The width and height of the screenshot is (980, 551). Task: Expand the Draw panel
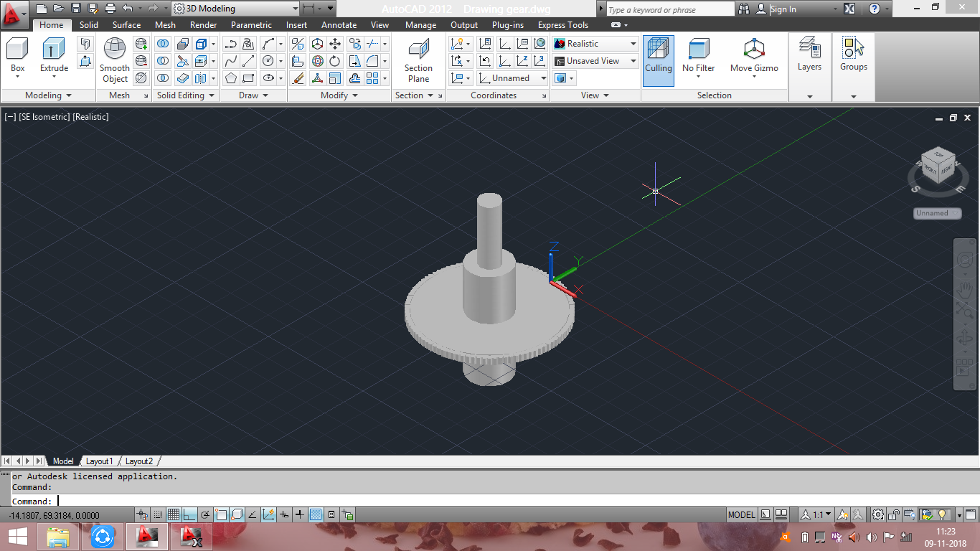click(265, 95)
